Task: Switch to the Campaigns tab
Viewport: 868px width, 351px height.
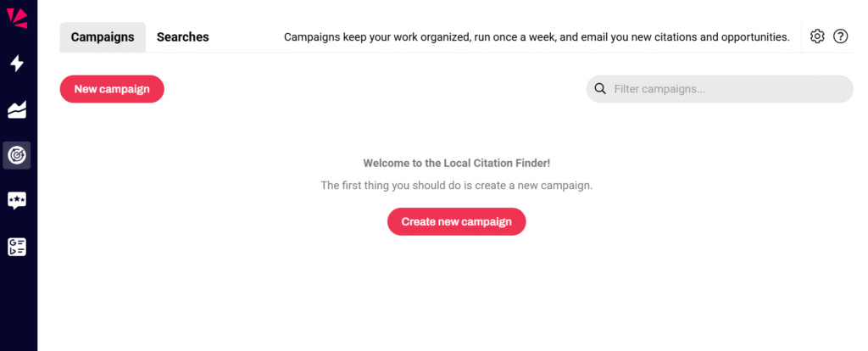Action: tap(103, 37)
